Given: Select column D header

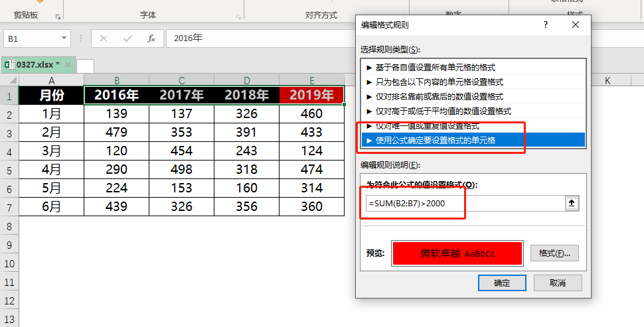Looking at the screenshot, I should point(246,80).
